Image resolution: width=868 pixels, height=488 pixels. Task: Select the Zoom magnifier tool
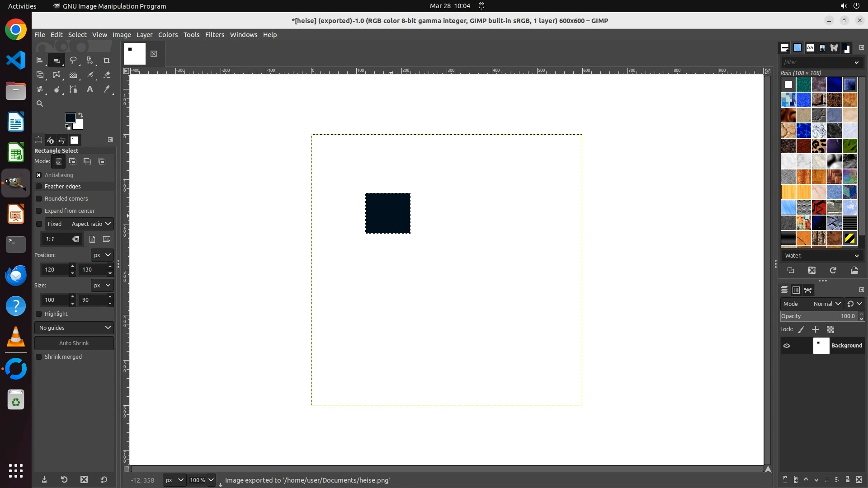point(40,103)
